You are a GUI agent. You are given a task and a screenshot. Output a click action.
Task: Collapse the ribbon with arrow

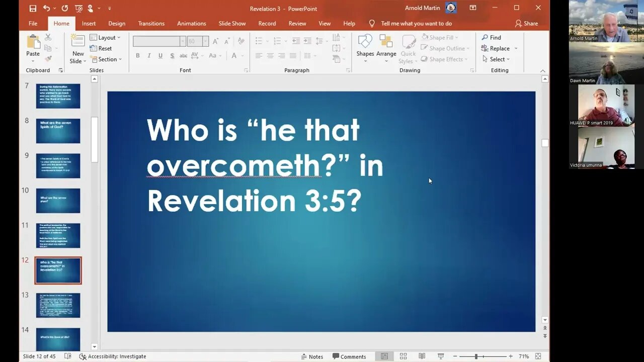click(x=542, y=70)
